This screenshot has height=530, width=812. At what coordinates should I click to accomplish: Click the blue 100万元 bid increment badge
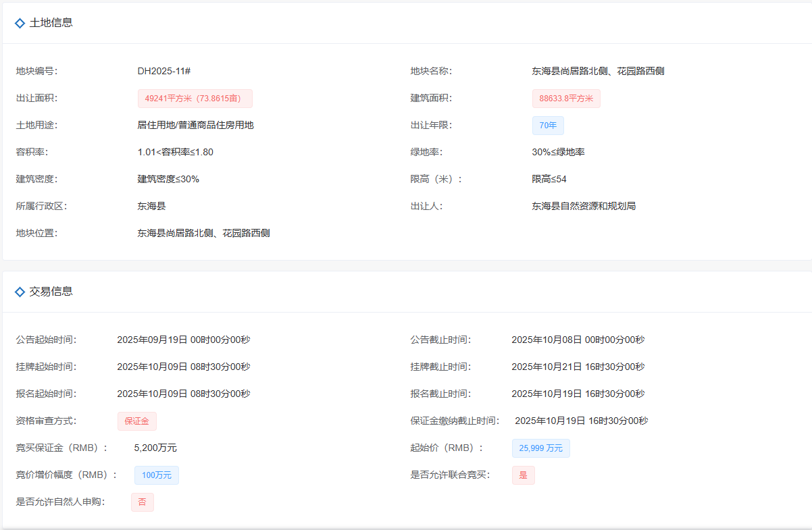156,475
